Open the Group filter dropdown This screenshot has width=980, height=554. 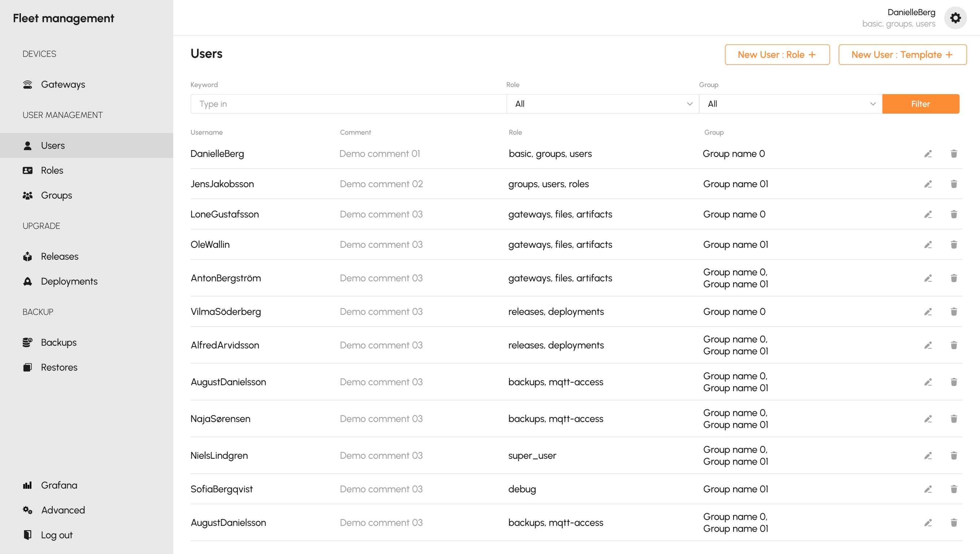click(790, 104)
